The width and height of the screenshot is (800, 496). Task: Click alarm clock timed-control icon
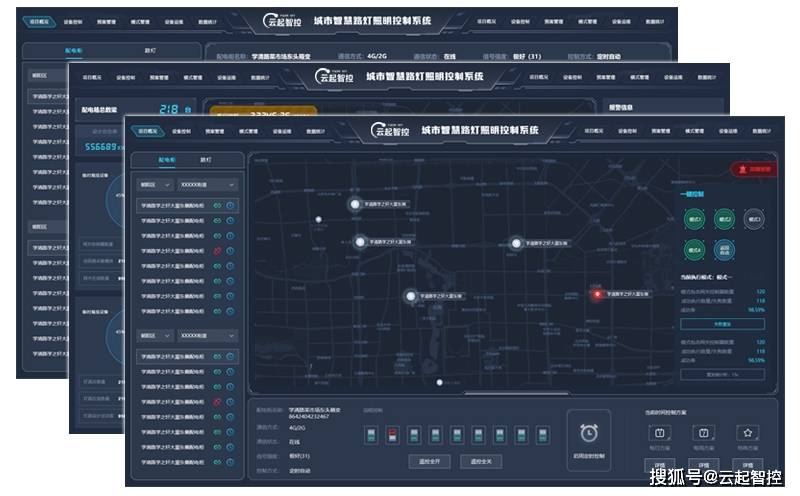pos(589,434)
